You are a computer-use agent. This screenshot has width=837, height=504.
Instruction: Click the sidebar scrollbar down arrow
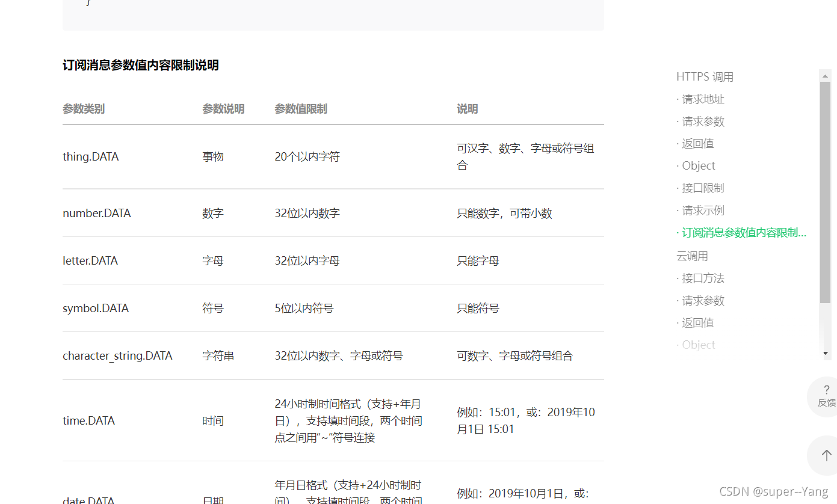[x=825, y=354]
